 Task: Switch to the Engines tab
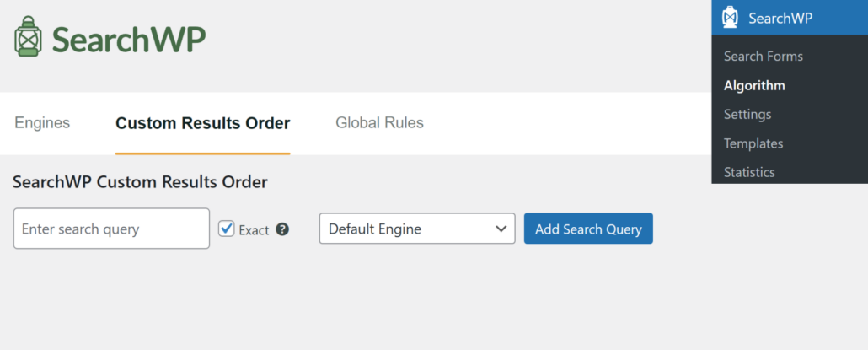pyautogui.click(x=42, y=123)
